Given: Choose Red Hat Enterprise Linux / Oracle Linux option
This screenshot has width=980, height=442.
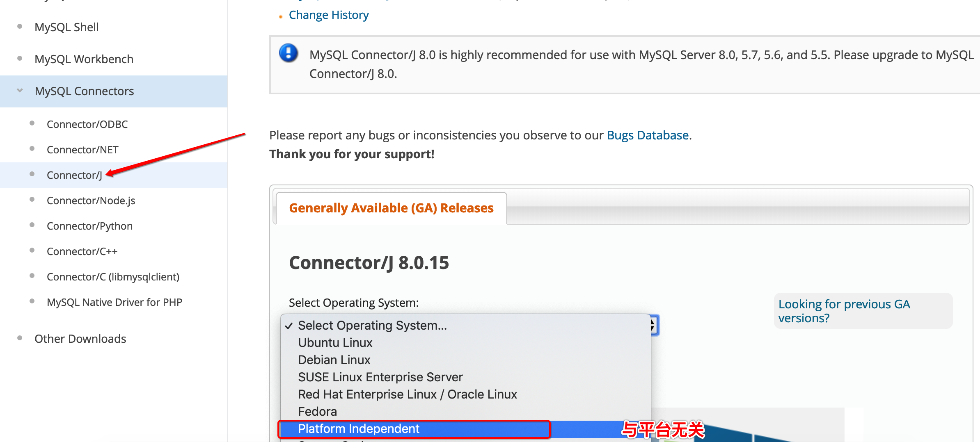Looking at the screenshot, I should (407, 394).
